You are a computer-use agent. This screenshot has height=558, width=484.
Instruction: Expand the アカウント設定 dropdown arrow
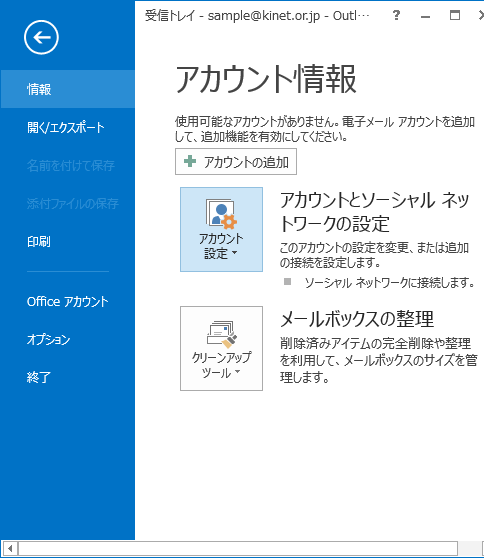235,253
